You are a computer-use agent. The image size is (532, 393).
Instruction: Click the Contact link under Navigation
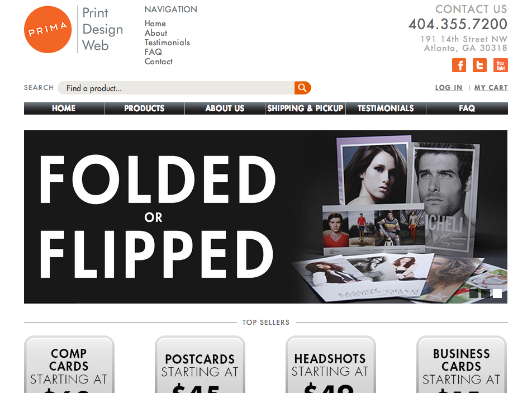tap(159, 61)
